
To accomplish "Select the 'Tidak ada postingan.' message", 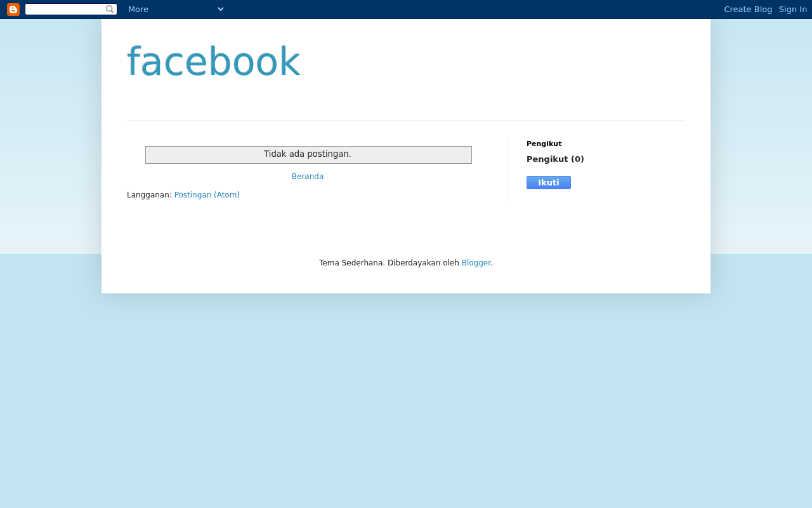I will (x=308, y=154).
